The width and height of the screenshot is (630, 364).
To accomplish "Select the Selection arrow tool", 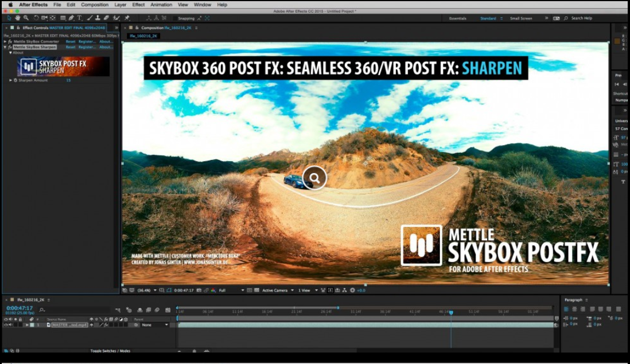I will tap(9, 18).
